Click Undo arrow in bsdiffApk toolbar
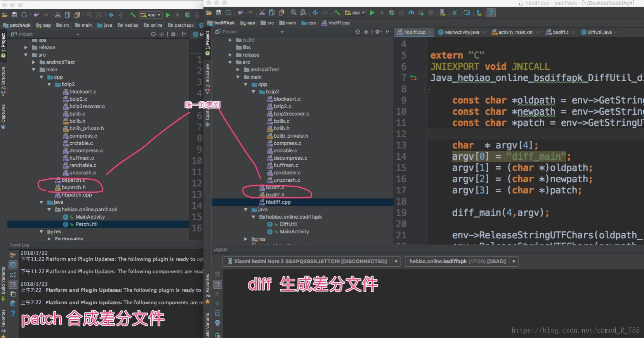 coord(240,13)
